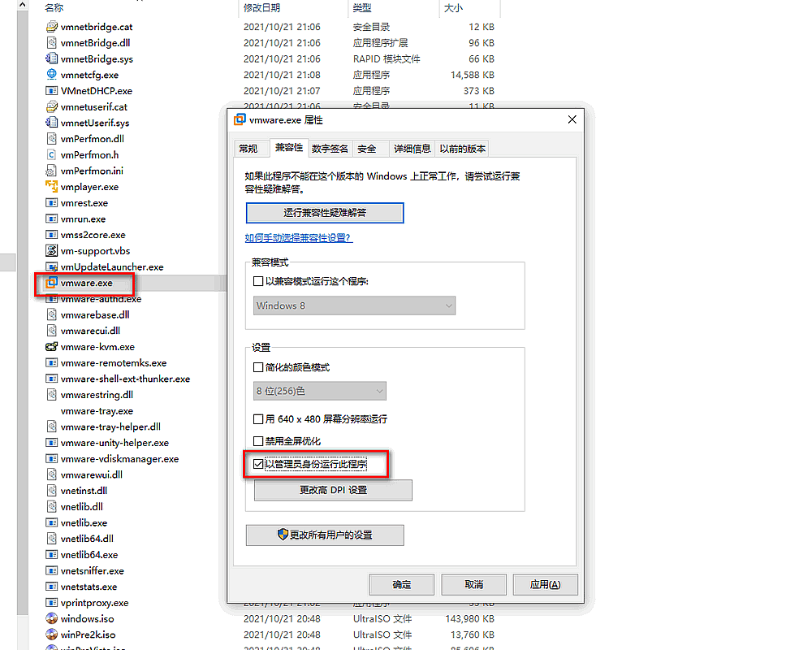Select the vm-support.vbs script icon

(53, 251)
